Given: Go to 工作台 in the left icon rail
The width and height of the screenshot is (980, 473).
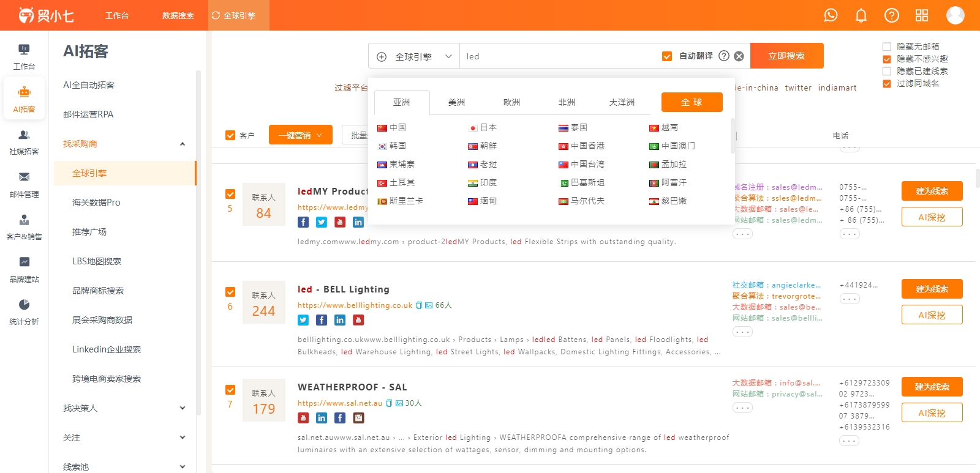Looking at the screenshot, I should [24, 57].
